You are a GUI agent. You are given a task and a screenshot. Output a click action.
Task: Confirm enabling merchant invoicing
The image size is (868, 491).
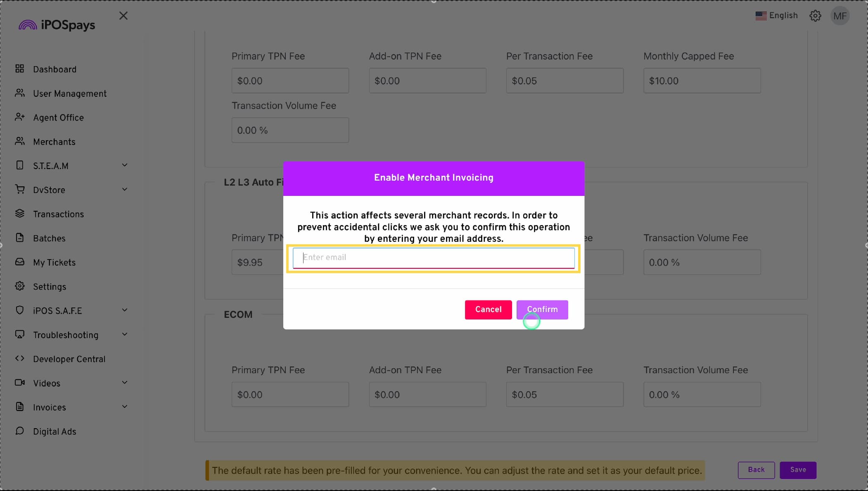[x=542, y=310]
